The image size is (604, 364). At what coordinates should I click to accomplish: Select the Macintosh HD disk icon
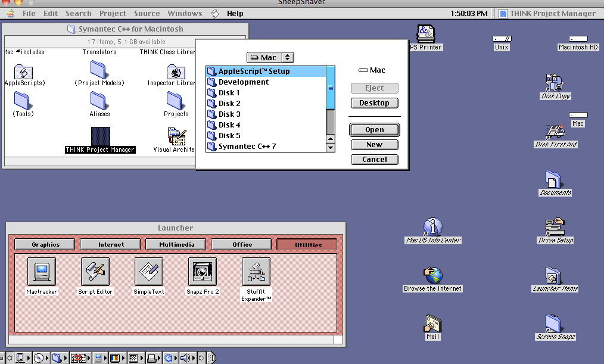(x=578, y=39)
